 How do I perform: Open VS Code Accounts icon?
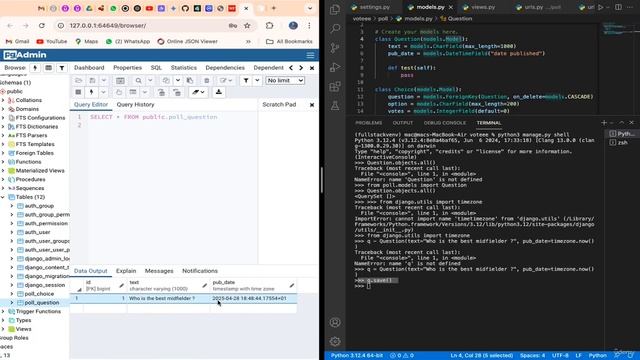pos(335,322)
